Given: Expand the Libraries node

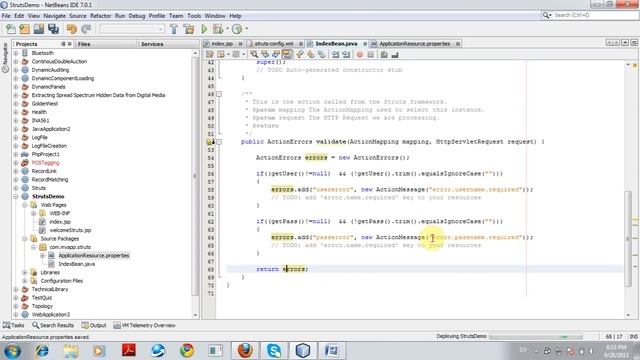Looking at the screenshot, I should pyautogui.click(x=25, y=272).
